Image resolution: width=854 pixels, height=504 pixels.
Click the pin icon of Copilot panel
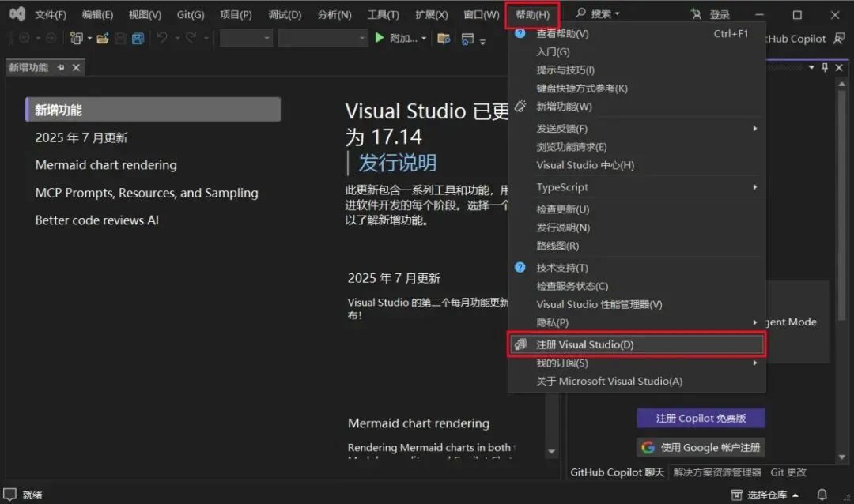(825, 67)
